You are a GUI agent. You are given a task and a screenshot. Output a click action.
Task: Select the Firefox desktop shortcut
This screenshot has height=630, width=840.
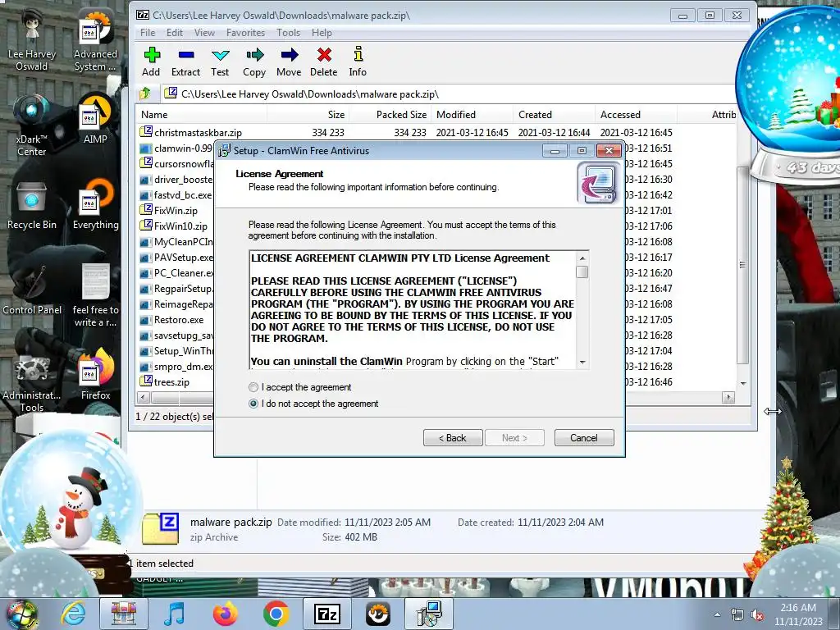(x=95, y=375)
